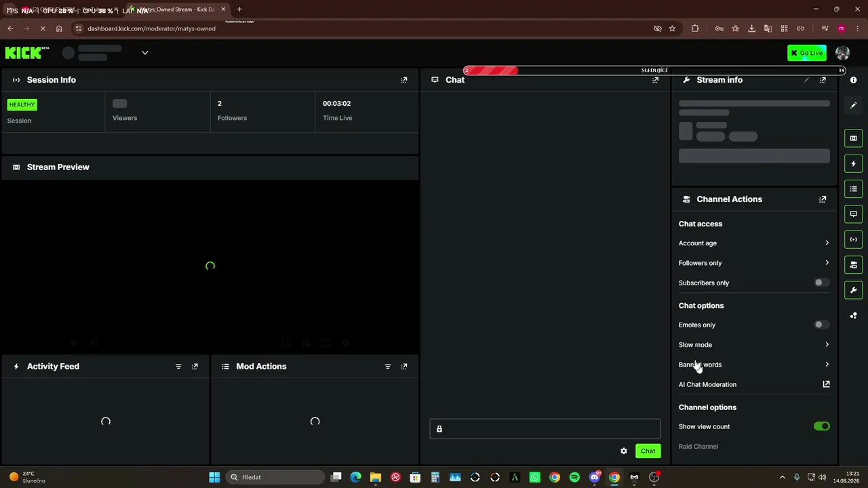This screenshot has height=488, width=868.
Task: Close the Kick Dashboard browser tab
Action: [223, 9]
